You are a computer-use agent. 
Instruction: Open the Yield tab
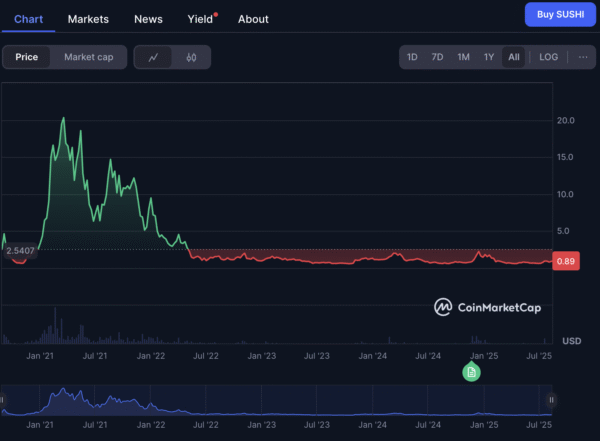(x=200, y=19)
